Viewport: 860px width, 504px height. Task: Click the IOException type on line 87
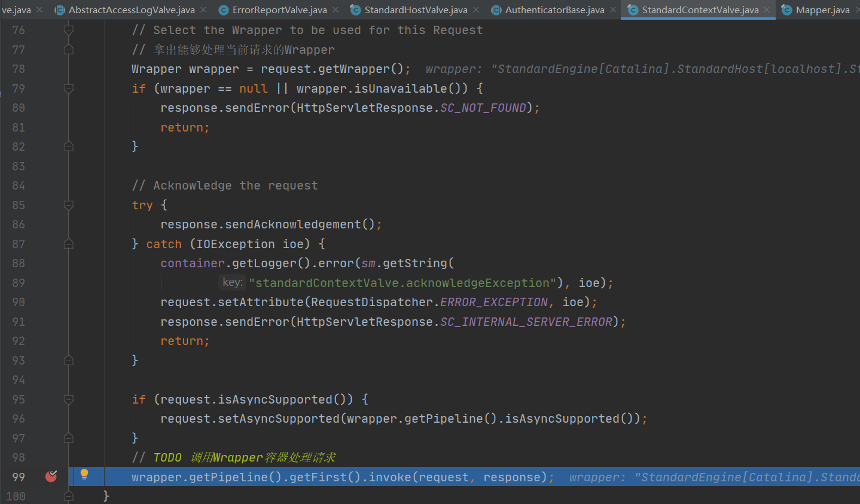pyautogui.click(x=236, y=244)
